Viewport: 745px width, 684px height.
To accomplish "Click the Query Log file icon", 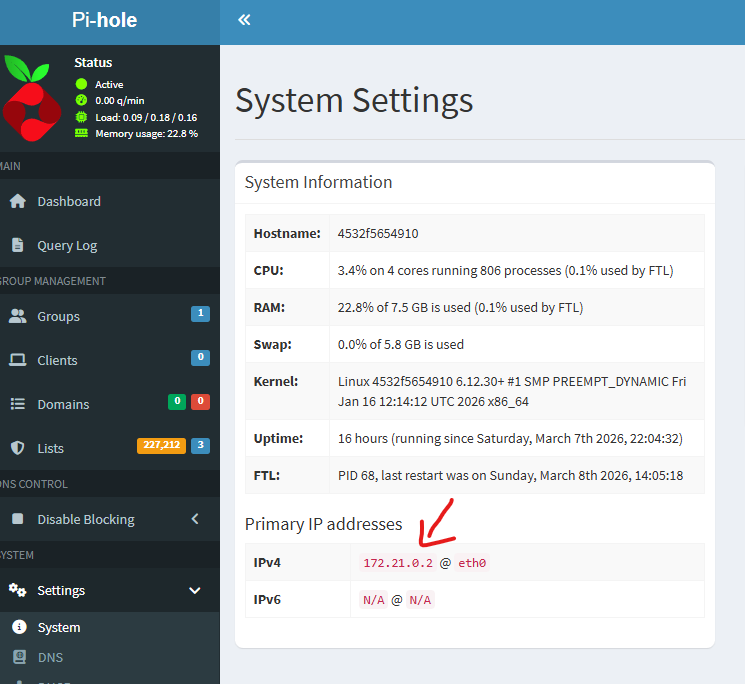I will coord(17,245).
